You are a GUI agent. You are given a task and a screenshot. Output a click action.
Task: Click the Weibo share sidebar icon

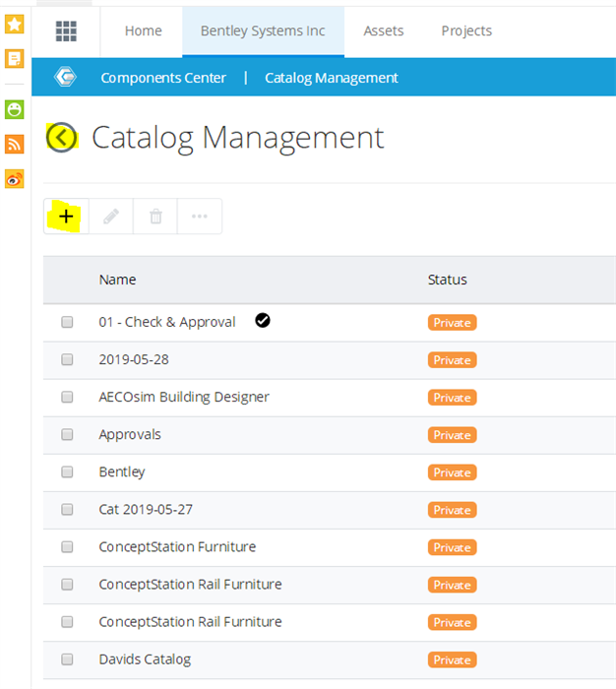click(15, 179)
